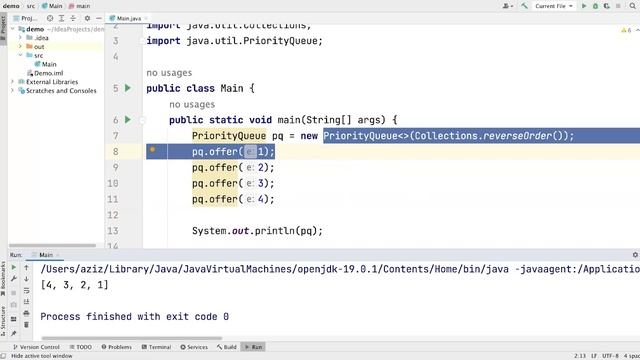Modify run configuration wrench icon in Run panel
640x360 pixels.
point(13,279)
